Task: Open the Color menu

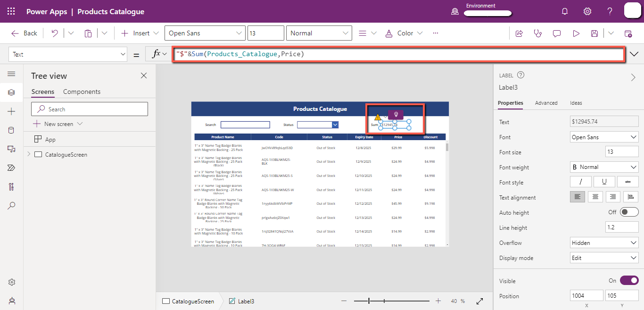Action: [x=404, y=33]
